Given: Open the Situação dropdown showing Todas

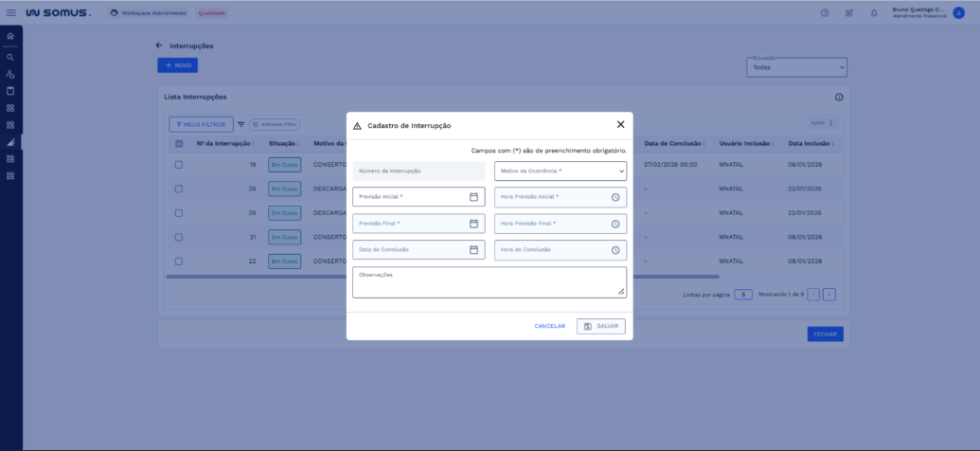Looking at the screenshot, I should coord(795,68).
